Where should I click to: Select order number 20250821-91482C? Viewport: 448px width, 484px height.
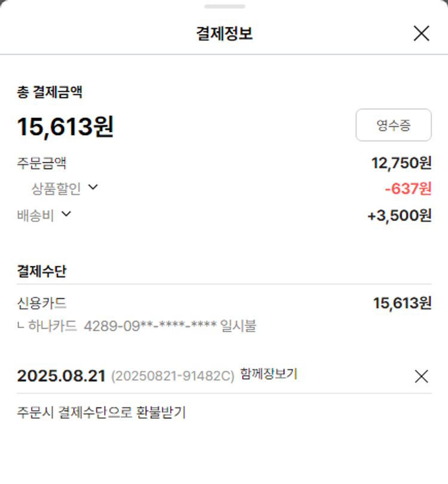click(x=173, y=376)
